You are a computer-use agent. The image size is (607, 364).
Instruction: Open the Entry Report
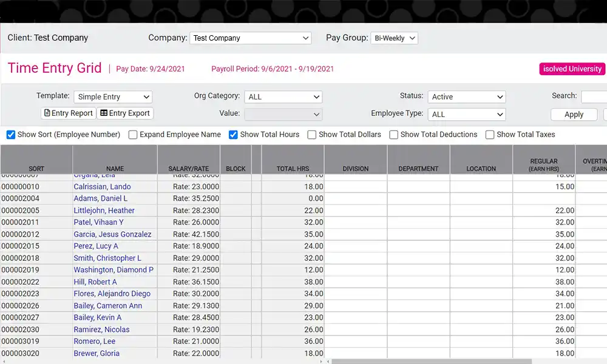67,113
